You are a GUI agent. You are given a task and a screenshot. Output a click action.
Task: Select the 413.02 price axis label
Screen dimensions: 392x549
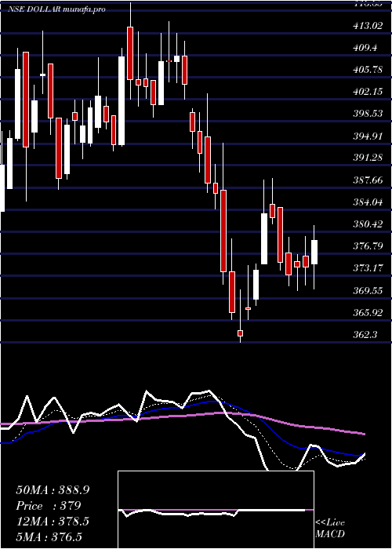(x=368, y=26)
